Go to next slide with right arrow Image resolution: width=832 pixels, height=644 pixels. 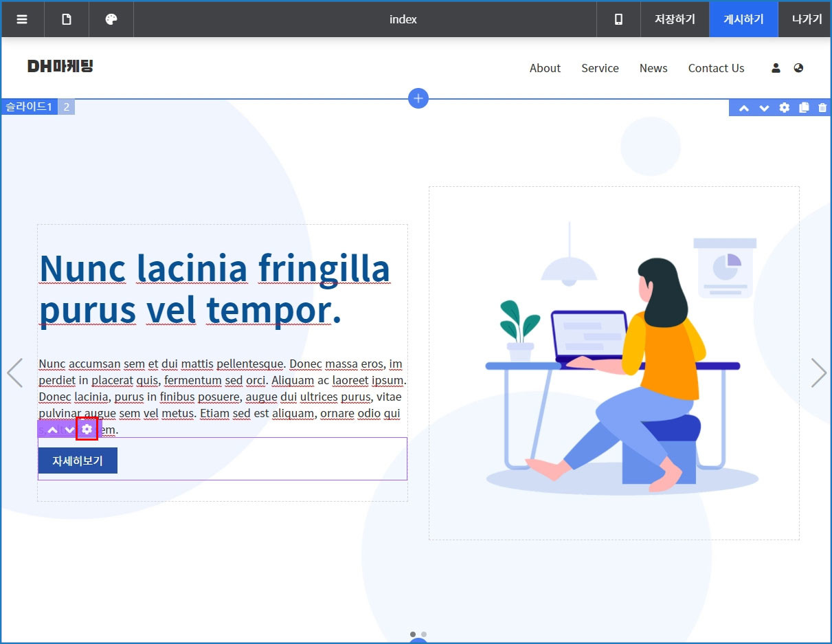818,373
